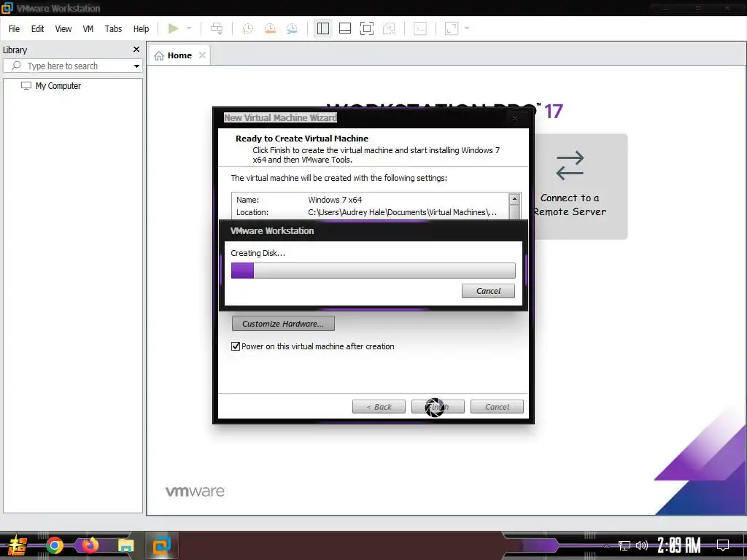
Task: Open the power options dropdown arrow
Action: pyautogui.click(x=189, y=28)
